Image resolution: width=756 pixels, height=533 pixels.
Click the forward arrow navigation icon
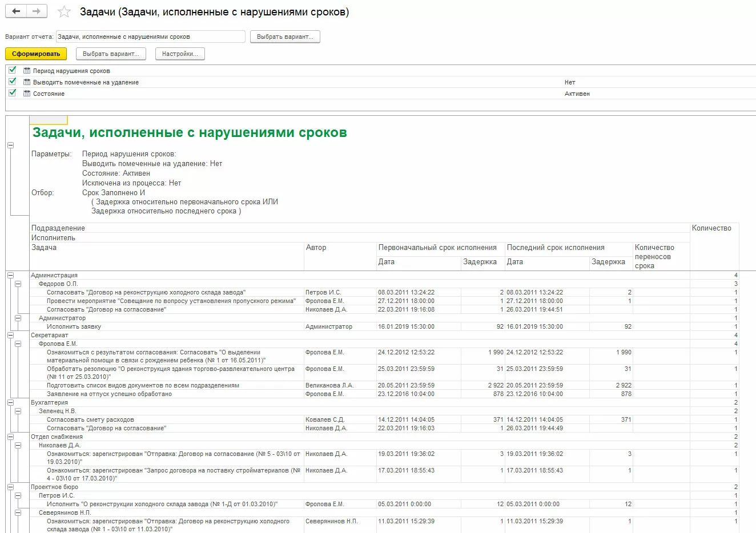[x=37, y=11]
